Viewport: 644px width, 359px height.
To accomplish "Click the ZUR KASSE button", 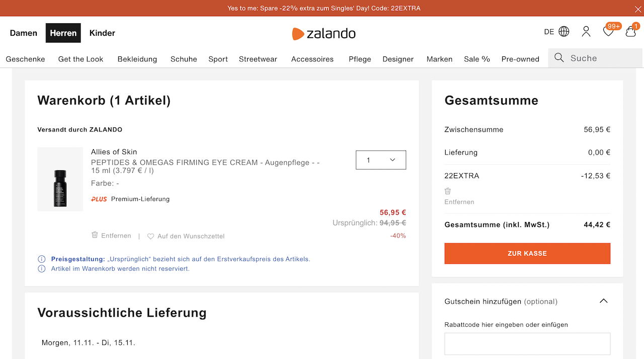I will (527, 253).
